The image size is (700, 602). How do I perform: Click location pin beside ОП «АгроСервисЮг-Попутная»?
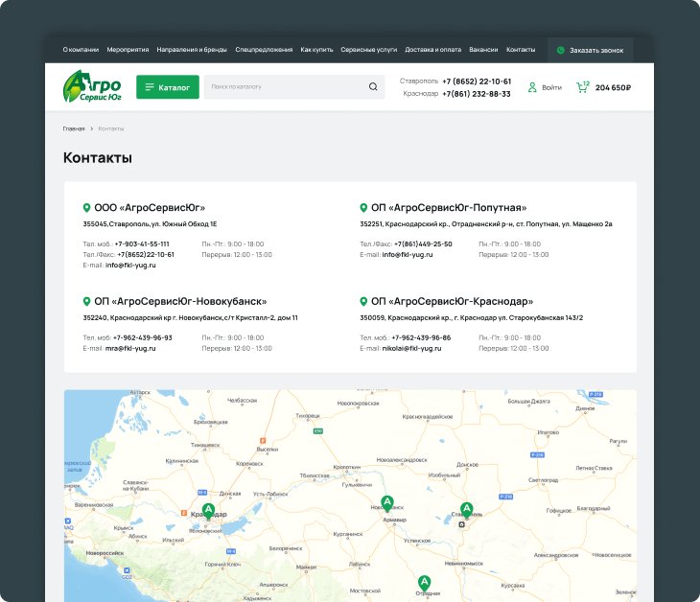363,207
